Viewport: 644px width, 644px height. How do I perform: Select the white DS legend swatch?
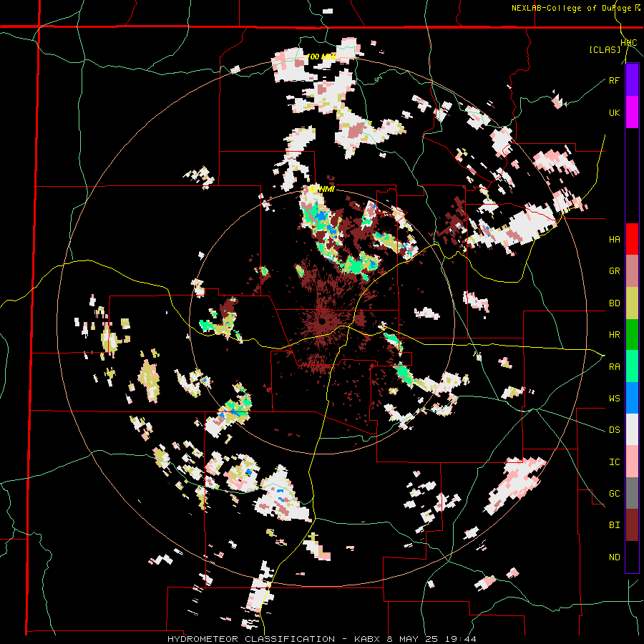click(632, 430)
